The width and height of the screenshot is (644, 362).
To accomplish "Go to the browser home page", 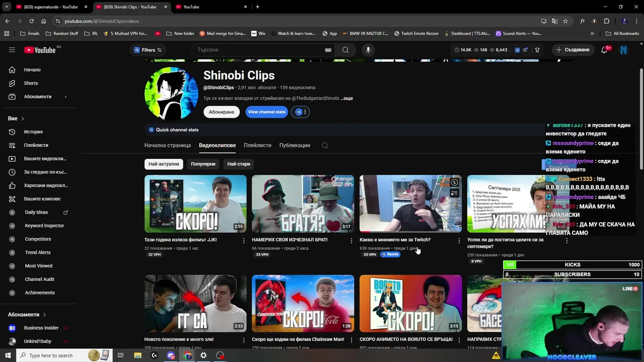I will coord(43,21).
